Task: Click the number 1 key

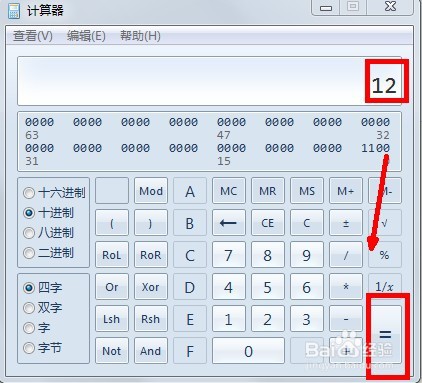Action: coord(229,319)
